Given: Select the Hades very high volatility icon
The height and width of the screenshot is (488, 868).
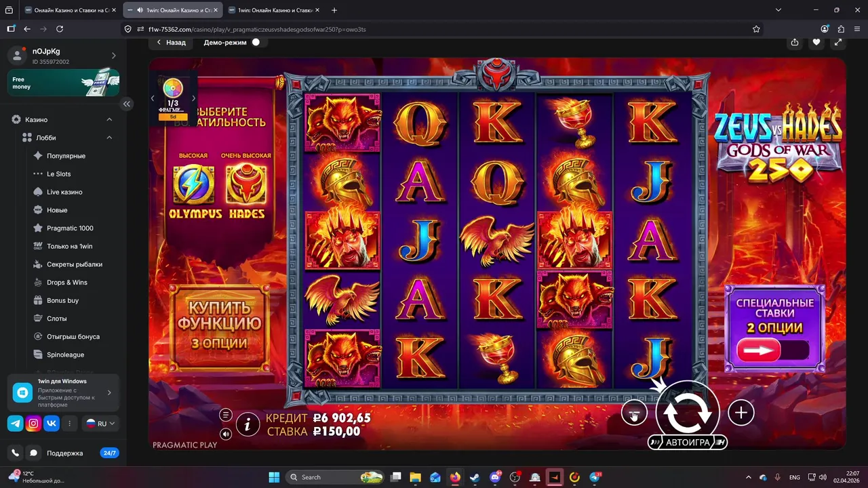Looking at the screenshot, I should pos(246,184).
